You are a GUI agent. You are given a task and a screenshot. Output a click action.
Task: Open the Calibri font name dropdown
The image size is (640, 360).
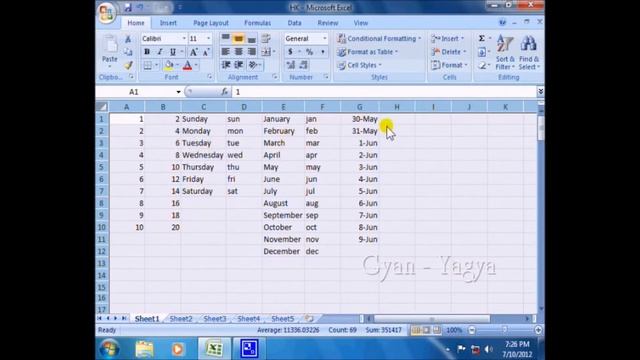point(184,38)
